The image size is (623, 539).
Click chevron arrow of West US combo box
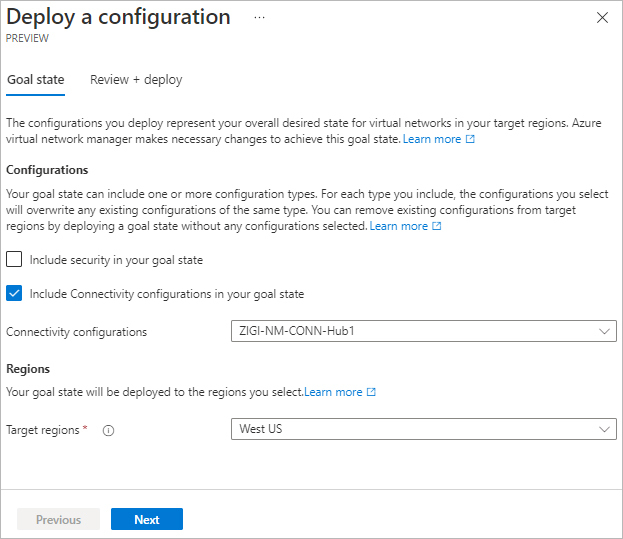pos(604,429)
